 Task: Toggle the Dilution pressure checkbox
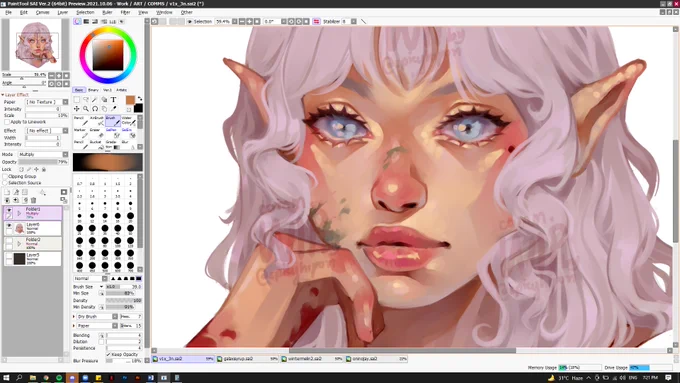[x=101, y=342]
